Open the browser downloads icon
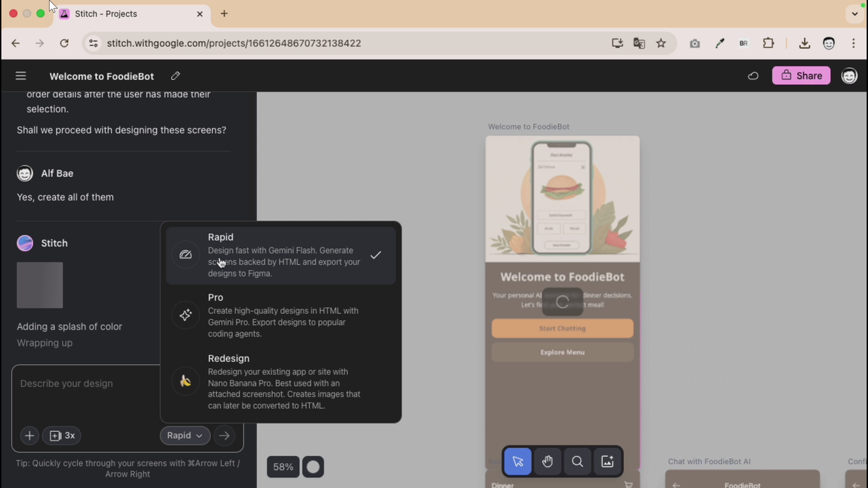 tap(804, 43)
